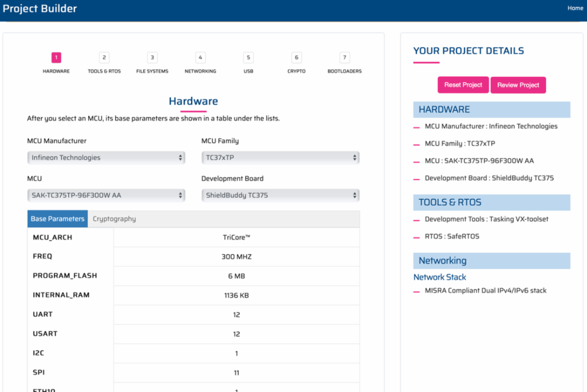Click 'MCU Family : TC37xTP' detail
Image resolution: width=587 pixels, height=392 pixels.
[460, 144]
